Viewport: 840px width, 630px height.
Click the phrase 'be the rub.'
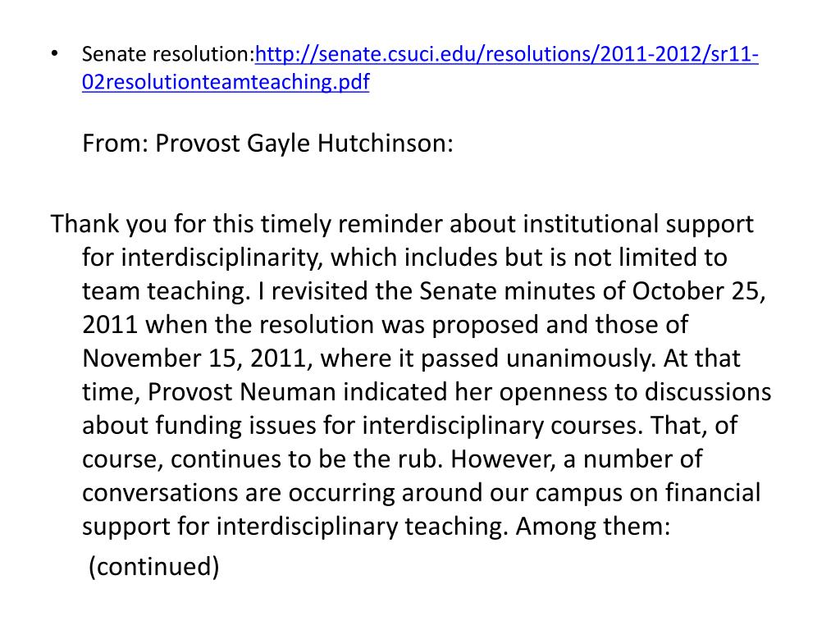click(381, 459)
